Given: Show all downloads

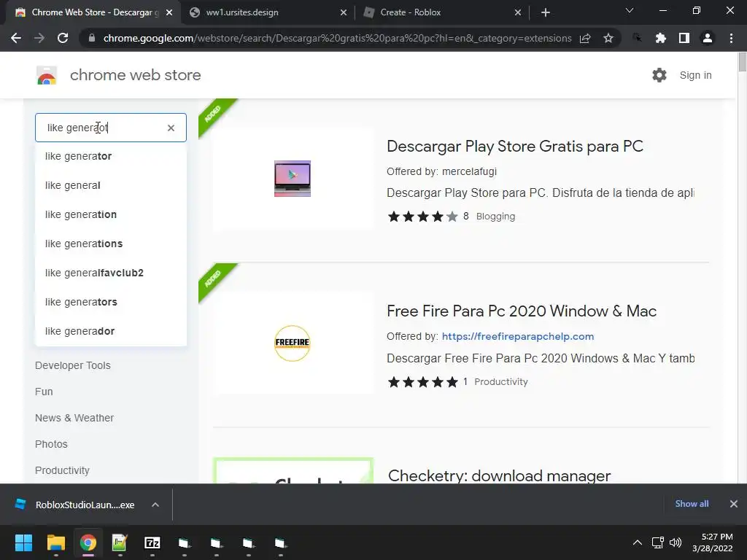Looking at the screenshot, I should coord(692,504).
